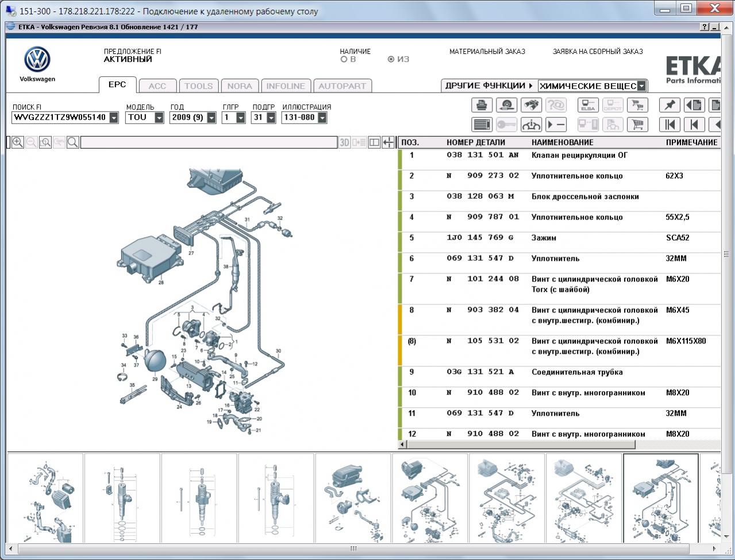
Task: Click the 3D view button
Action: click(x=345, y=142)
